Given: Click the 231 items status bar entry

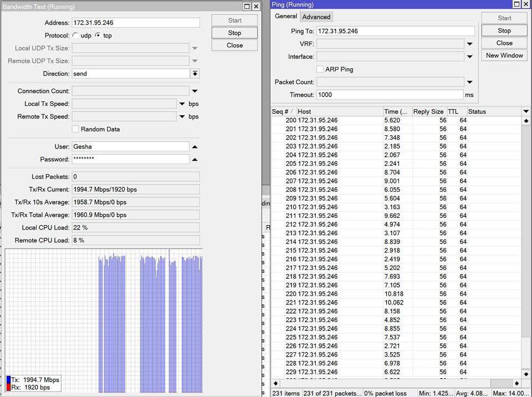Looking at the screenshot, I should tap(286, 393).
